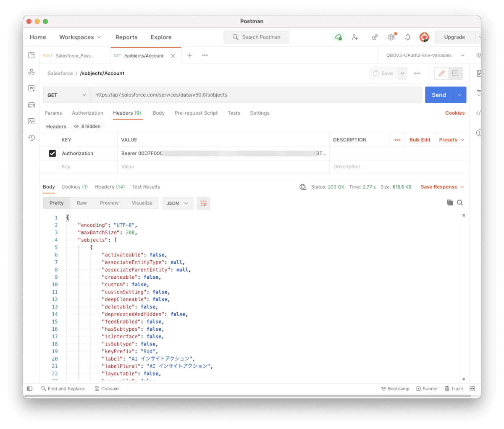Open the Mock Servers sidebar icon

coord(31,105)
